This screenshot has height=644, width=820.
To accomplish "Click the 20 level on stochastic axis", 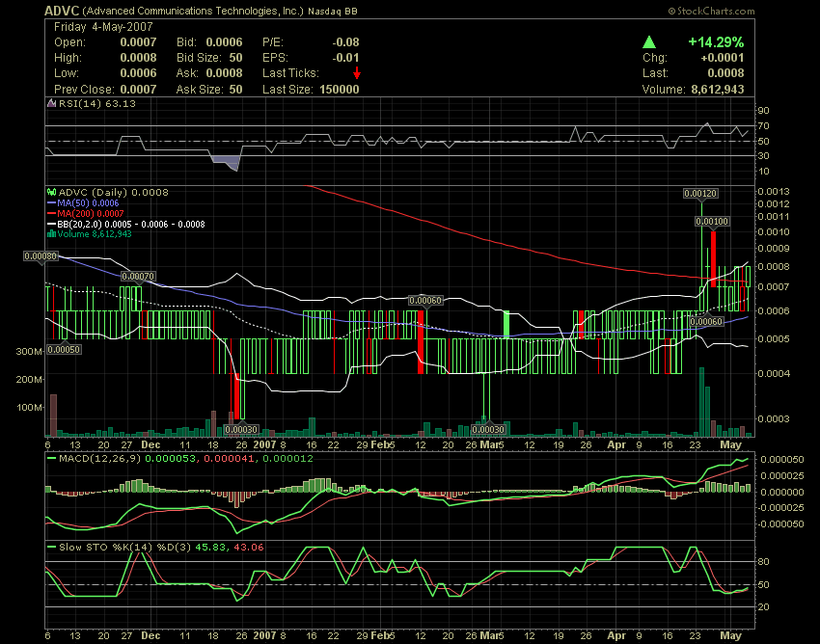I will pyautogui.click(x=763, y=607).
